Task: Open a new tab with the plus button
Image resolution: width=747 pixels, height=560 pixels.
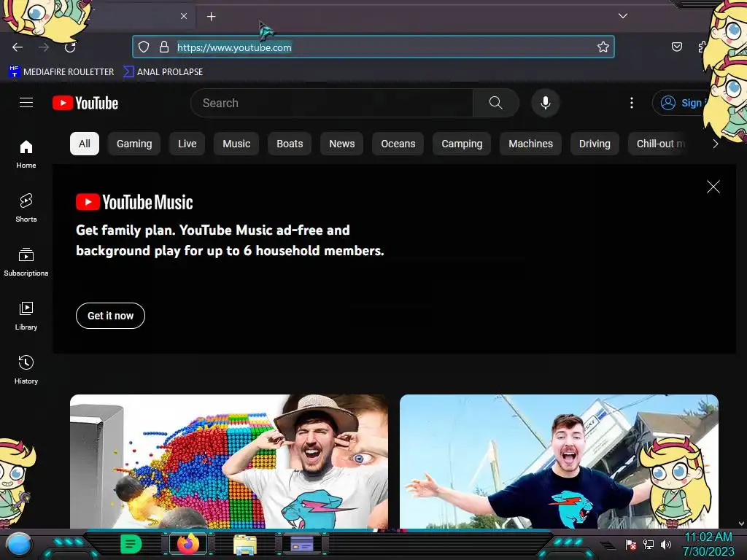Action: click(x=211, y=17)
